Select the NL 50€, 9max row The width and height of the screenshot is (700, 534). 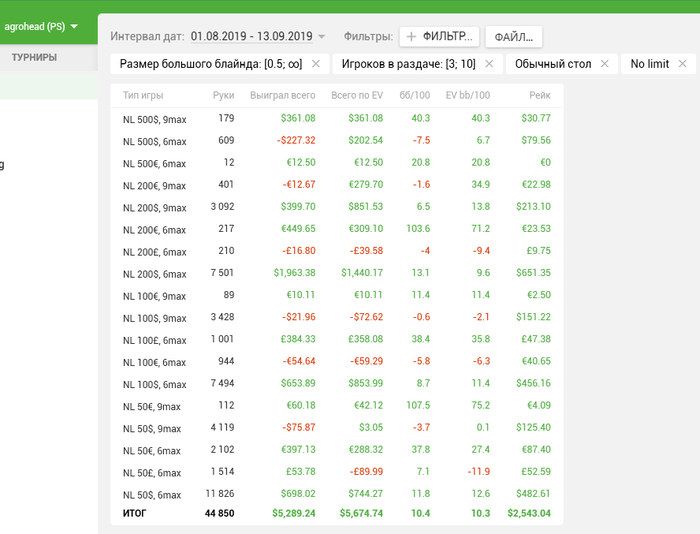(x=337, y=406)
